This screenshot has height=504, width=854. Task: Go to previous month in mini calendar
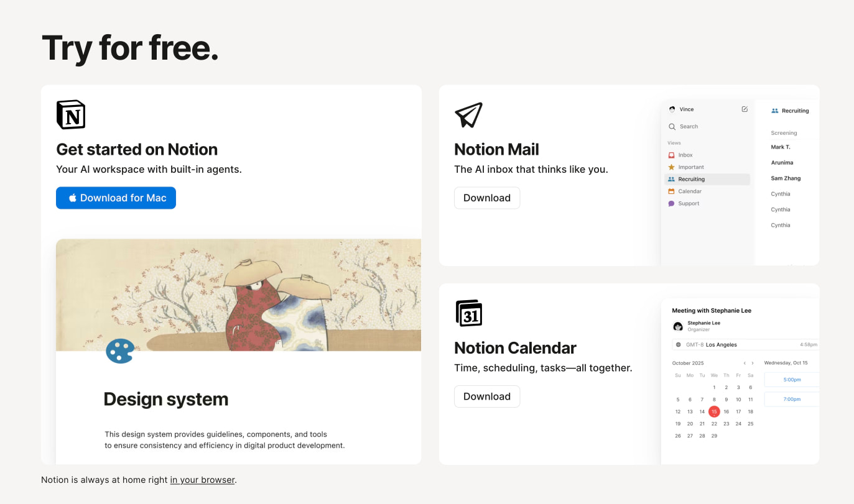[745, 363]
